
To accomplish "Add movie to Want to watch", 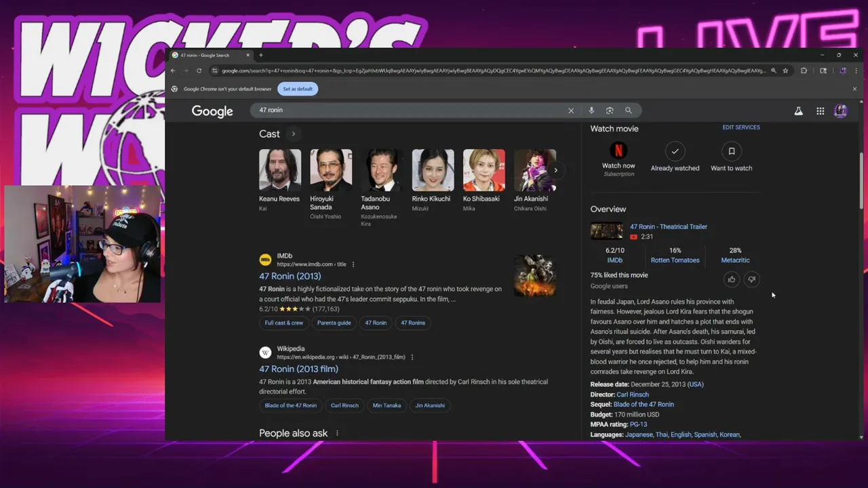I will [x=731, y=151].
